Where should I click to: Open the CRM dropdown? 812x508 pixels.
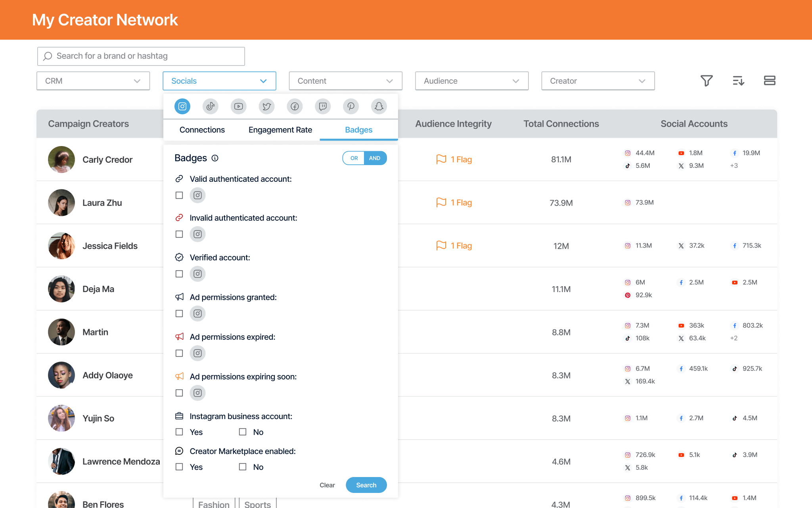point(93,81)
